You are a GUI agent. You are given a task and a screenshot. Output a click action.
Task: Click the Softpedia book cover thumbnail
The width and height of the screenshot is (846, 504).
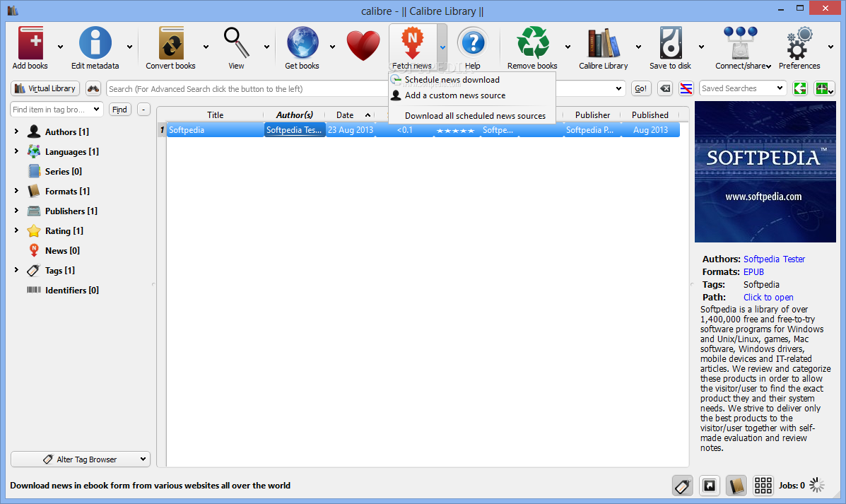(765, 172)
